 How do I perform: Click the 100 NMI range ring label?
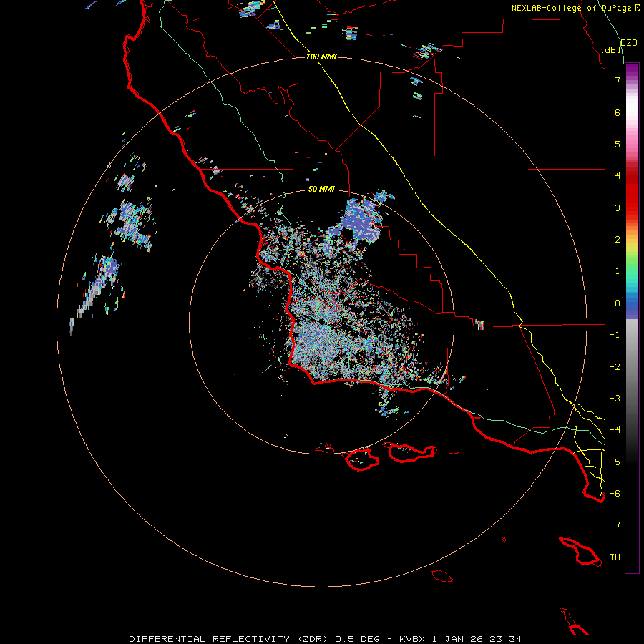click(321, 57)
